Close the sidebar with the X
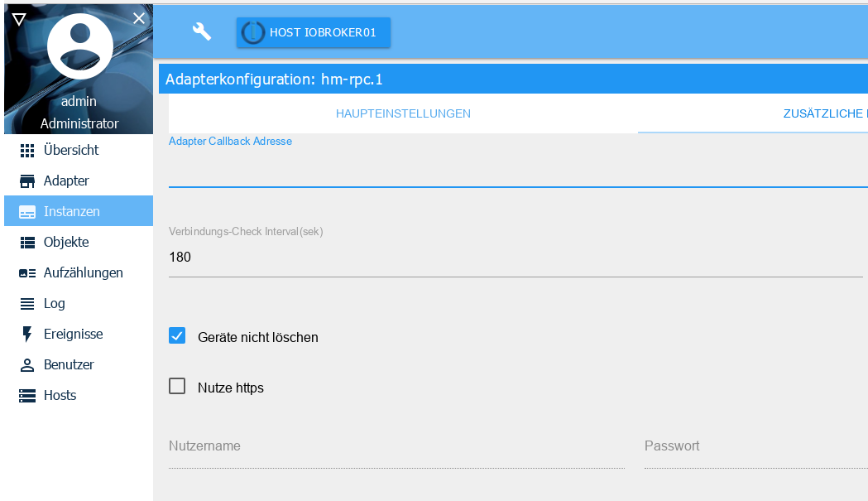The height and width of the screenshot is (501, 868). 139,18
